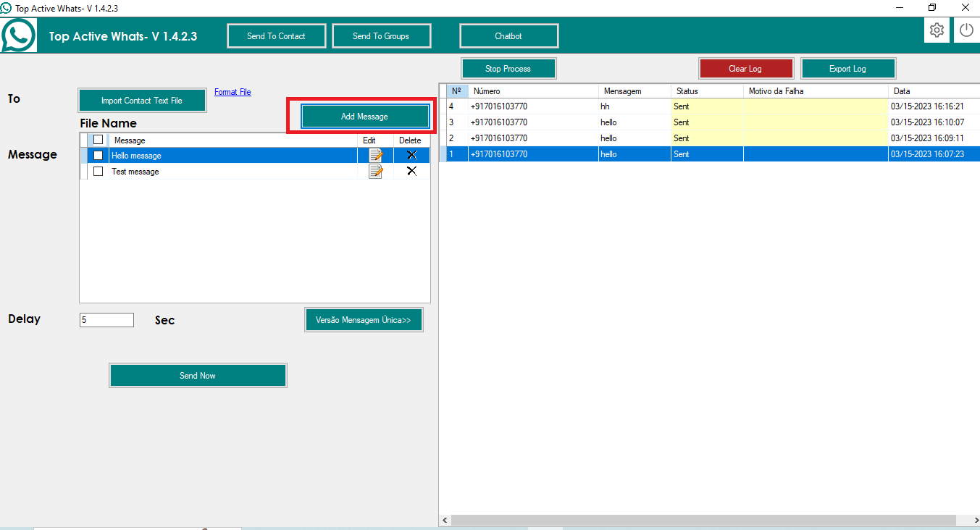Click the power icon in the header
The height and width of the screenshot is (530, 980).
pos(966,30)
